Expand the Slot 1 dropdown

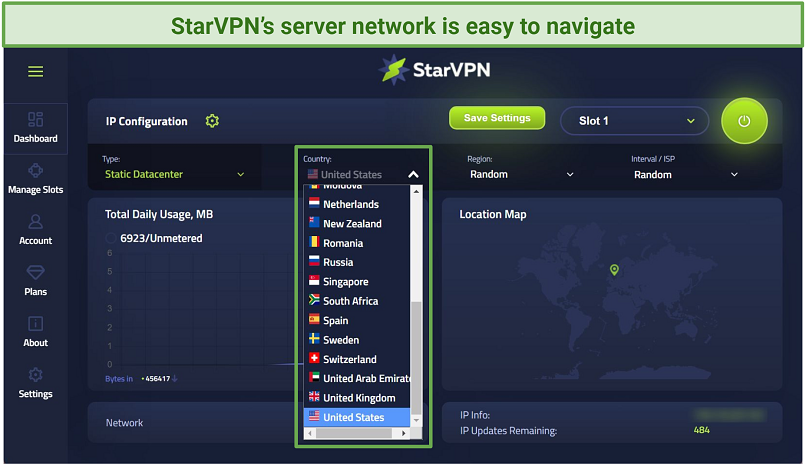pyautogui.click(x=634, y=121)
